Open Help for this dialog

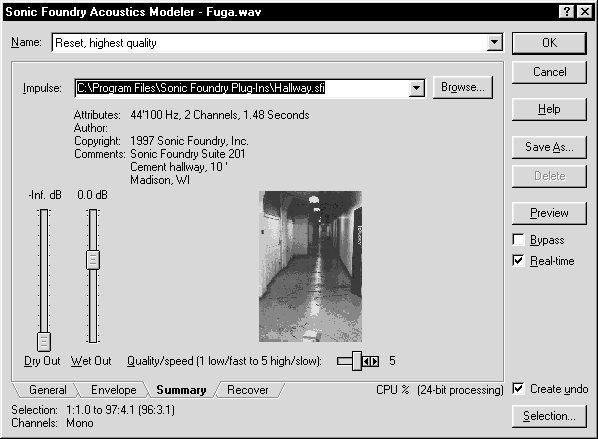[x=549, y=109]
